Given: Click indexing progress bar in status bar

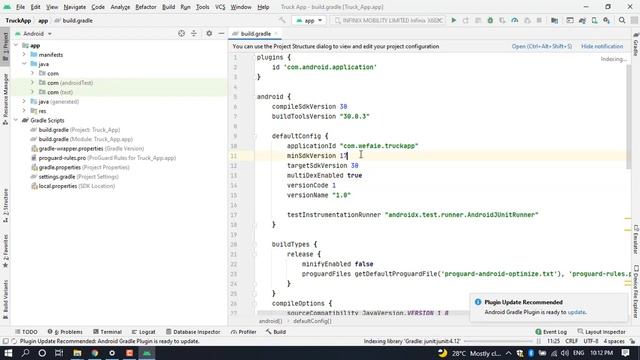Looking at the screenshot, I should point(498,341).
